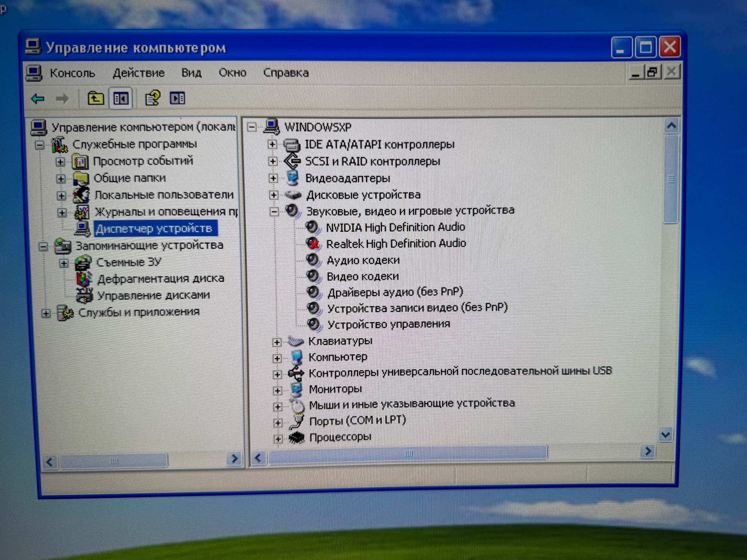
Task: Click the Back arrow toolbar icon
Action: (x=38, y=99)
